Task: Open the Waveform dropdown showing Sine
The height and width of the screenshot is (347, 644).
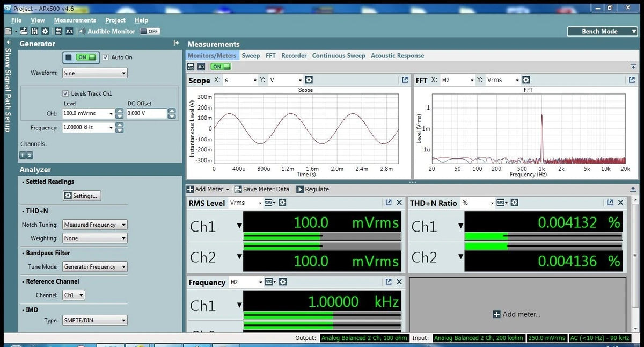Action: click(94, 73)
